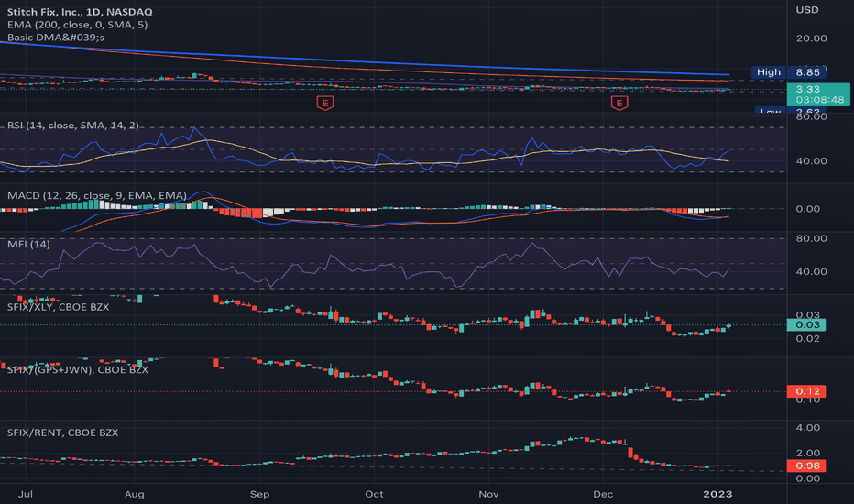
Task: Click the EMA (200, close, 0, SMA, 5) legend
Action: [x=77, y=25]
